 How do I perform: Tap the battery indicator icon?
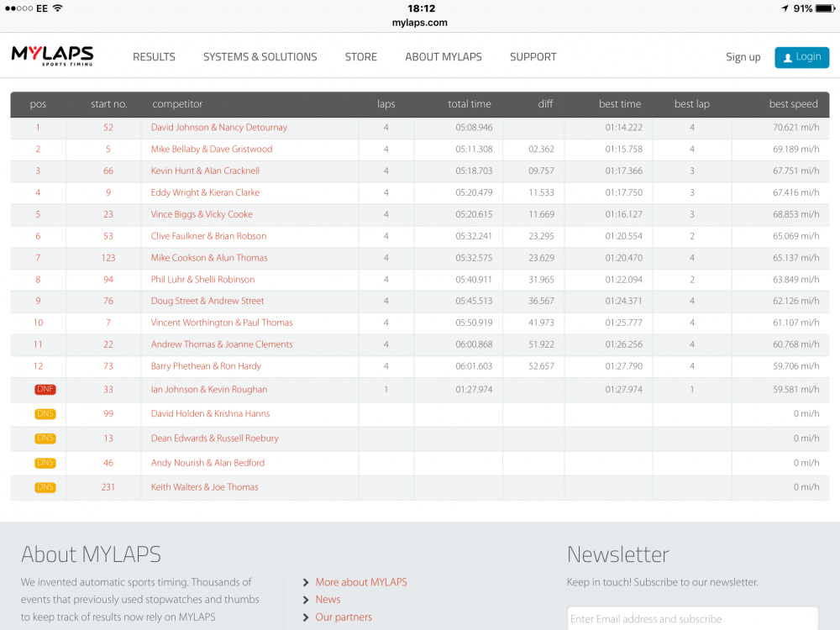(x=825, y=8)
